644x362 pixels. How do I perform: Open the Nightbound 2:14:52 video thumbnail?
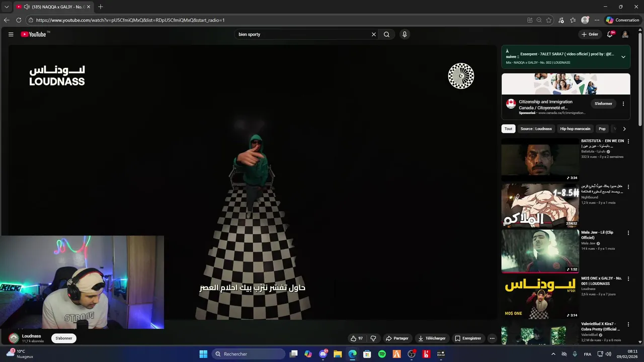tap(540, 205)
